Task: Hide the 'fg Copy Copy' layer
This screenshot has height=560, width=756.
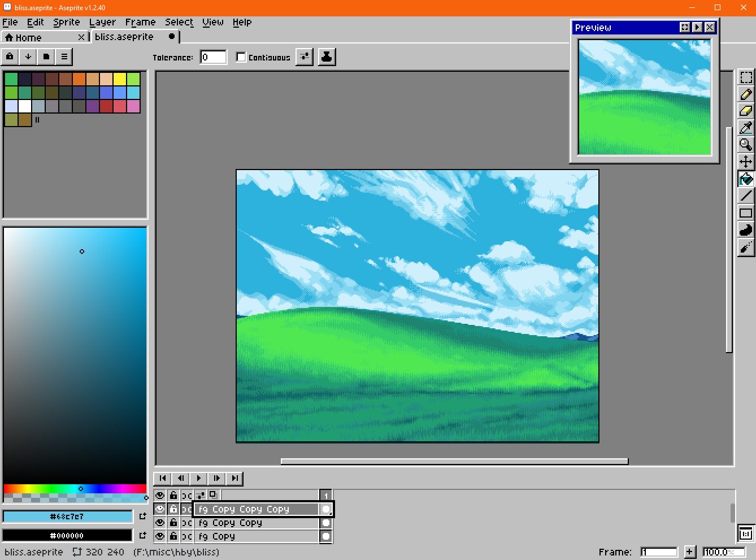Action: [x=160, y=523]
